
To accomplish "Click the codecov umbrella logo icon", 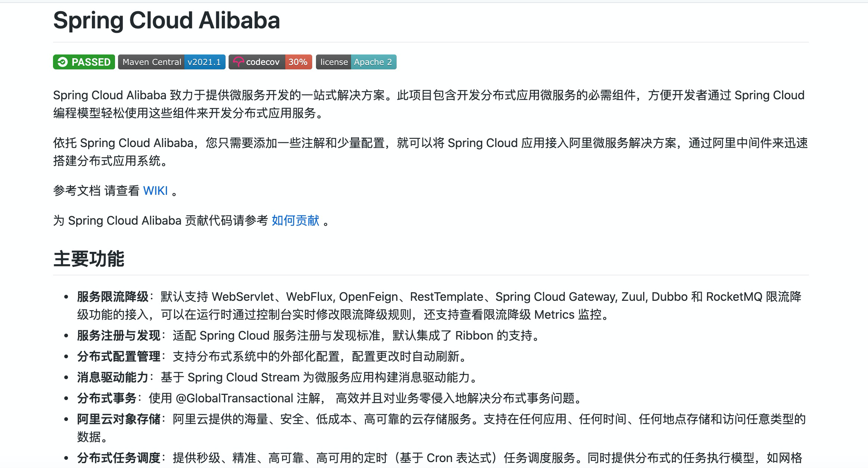I will pyautogui.click(x=238, y=62).
